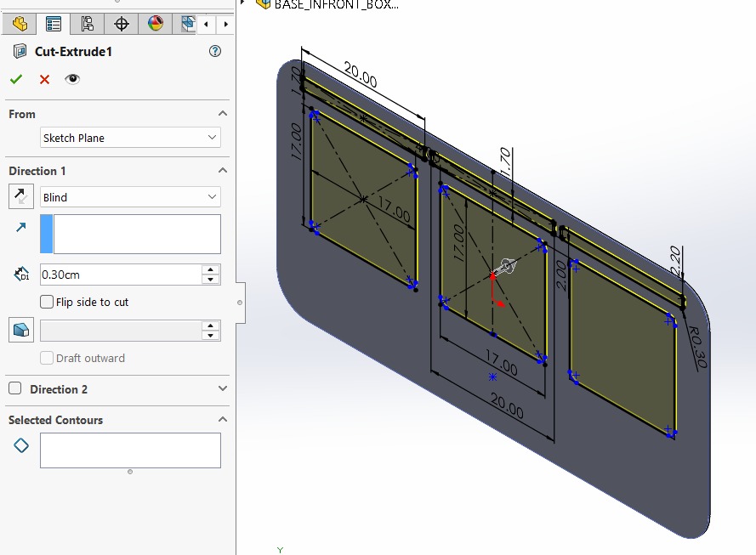Click the Cut-Extrude1 feature icon
The width and height of the screenshot is (756, 555).
20,51
